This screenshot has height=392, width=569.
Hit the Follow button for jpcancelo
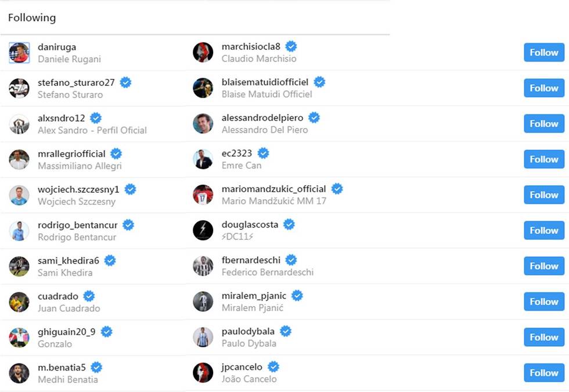(543, 373)
